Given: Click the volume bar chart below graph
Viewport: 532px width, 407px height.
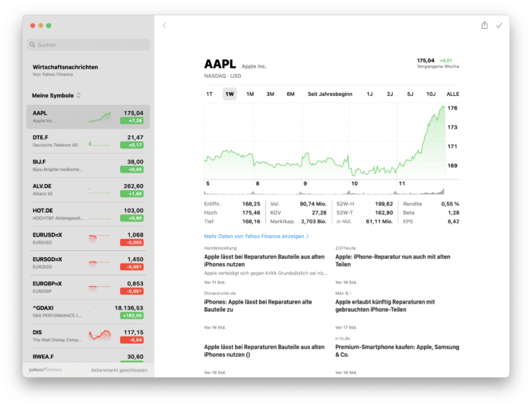Looking at the screenshot, I should (x=324, y=192).
